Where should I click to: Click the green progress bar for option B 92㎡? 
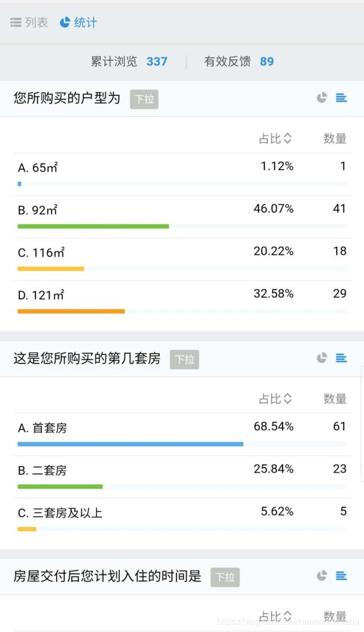[x=93, y=226]
